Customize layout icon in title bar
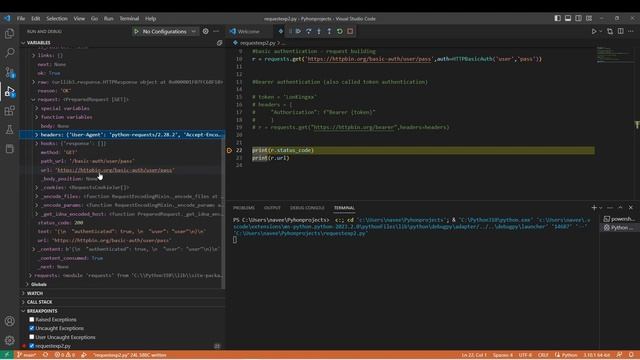This screenshot has height=360, width=640. tap(589, 18)
